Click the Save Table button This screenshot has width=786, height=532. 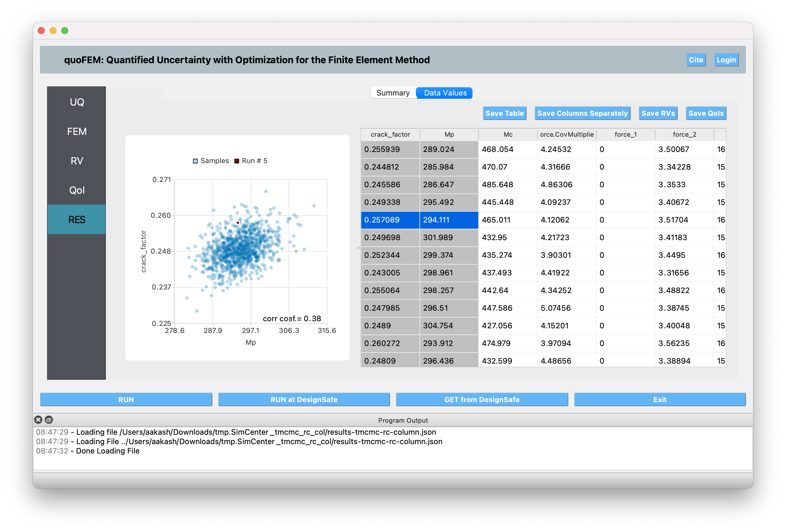tap(504, 113)
